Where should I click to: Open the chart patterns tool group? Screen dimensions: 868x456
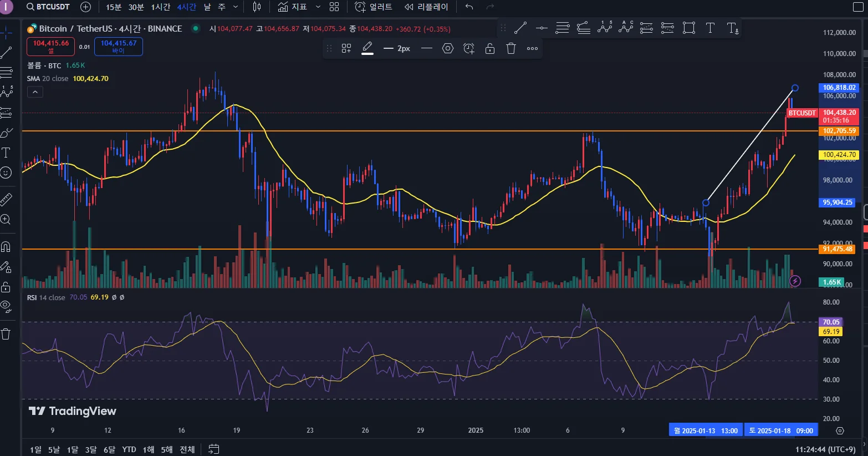tap(6, 90)
